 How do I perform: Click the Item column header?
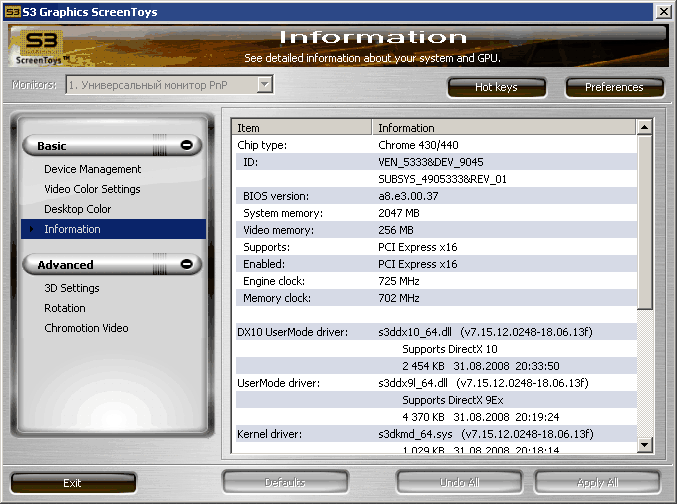coord(302,127)
